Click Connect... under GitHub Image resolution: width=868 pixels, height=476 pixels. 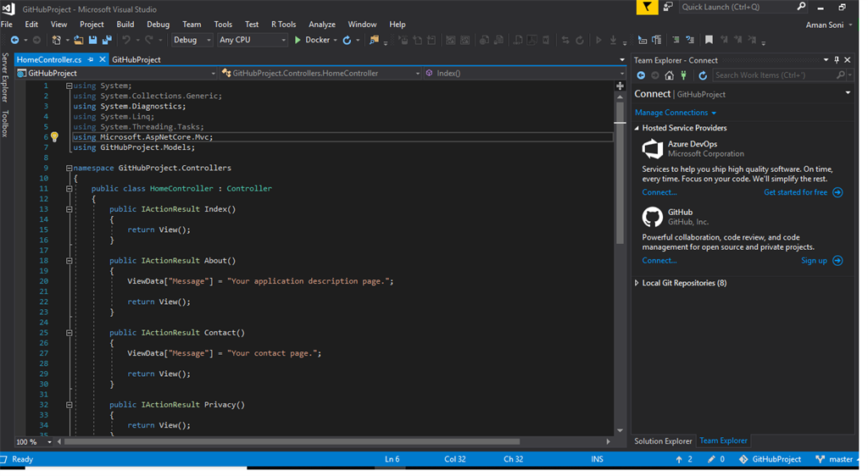coord(659,260)
